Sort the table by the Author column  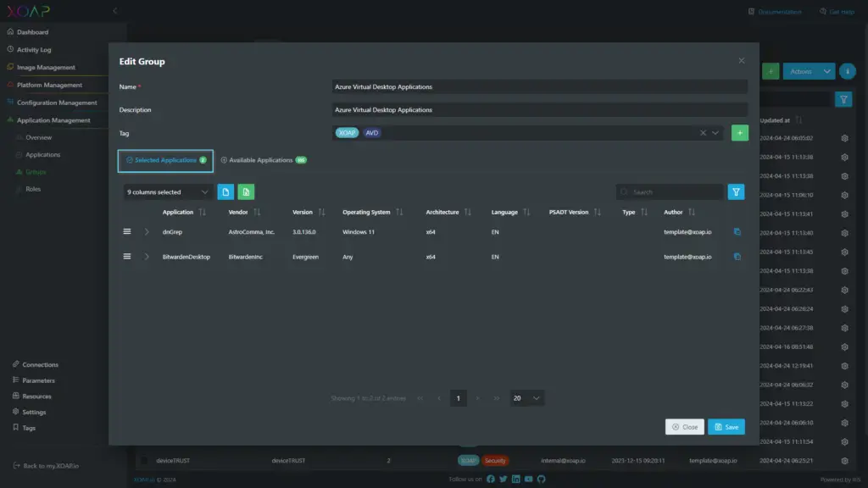[692, 212]
